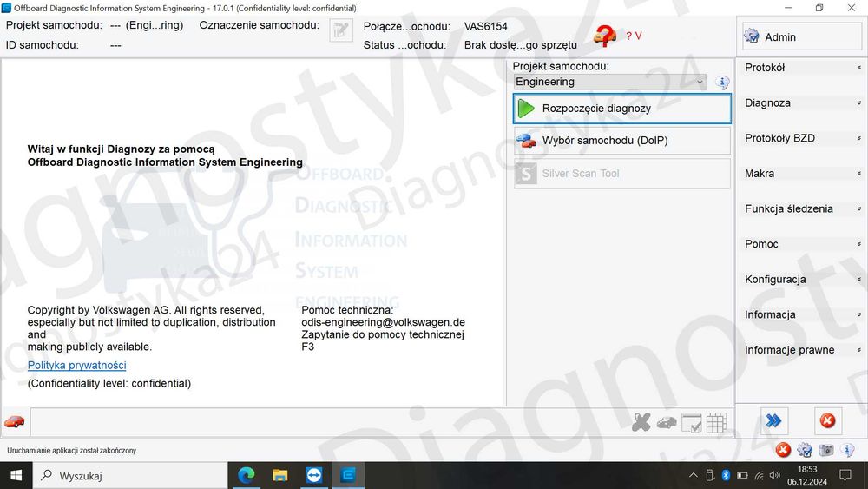Click the volume speaker tray icon
This screenshot has height=489, width=868.
pyautogui.click(x=775, y=476)
